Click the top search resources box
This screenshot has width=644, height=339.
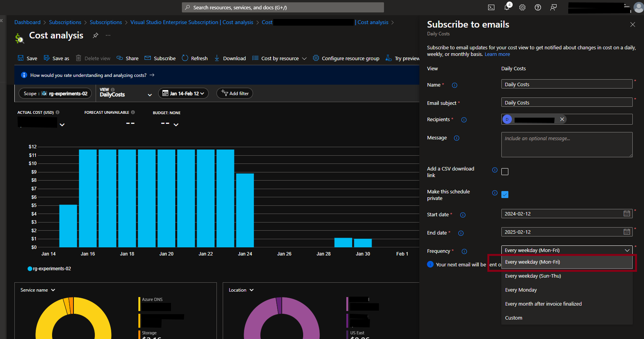click(x=283, y=7)
